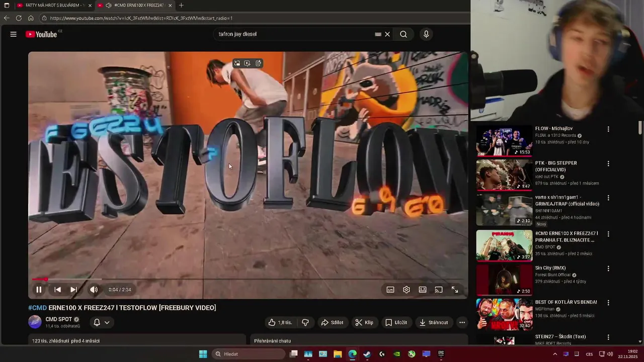Download video with Stáhnout button
644x362 pixels.
tap(434, 322)
